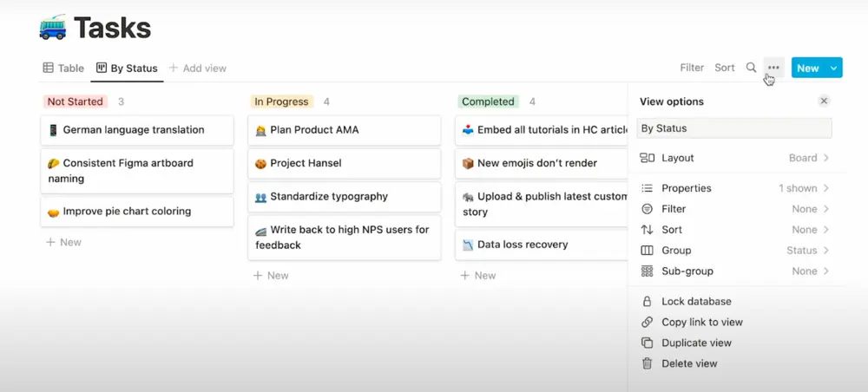Switch to the Table view tab

pyautogui.click(x=63, y=68)
